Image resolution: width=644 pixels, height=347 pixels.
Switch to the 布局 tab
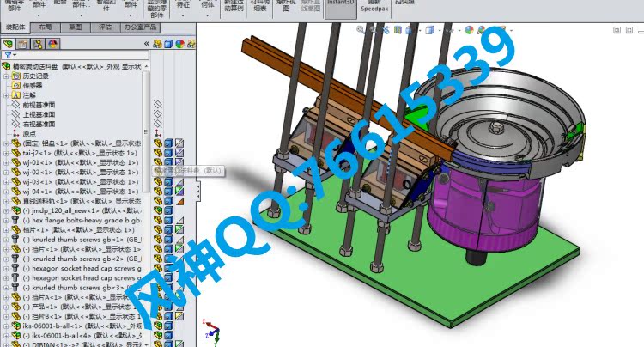46,27
